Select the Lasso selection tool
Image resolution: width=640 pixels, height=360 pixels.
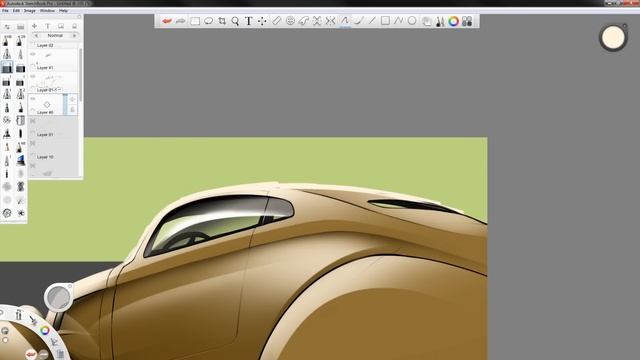tap(208, 21)
